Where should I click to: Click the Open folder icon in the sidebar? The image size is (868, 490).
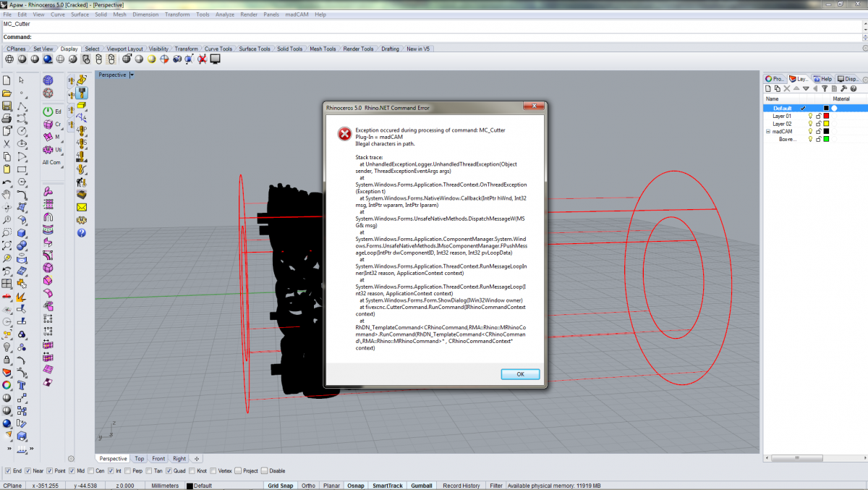click(7, 93)
